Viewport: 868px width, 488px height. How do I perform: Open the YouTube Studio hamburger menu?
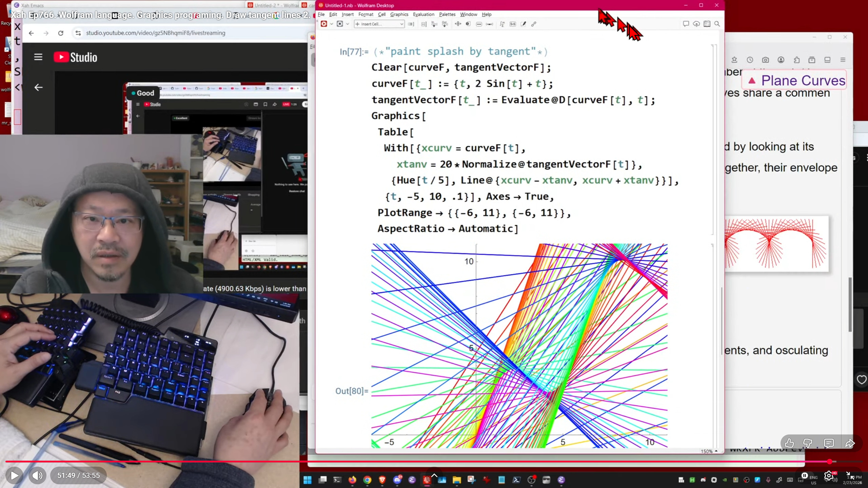38,57
